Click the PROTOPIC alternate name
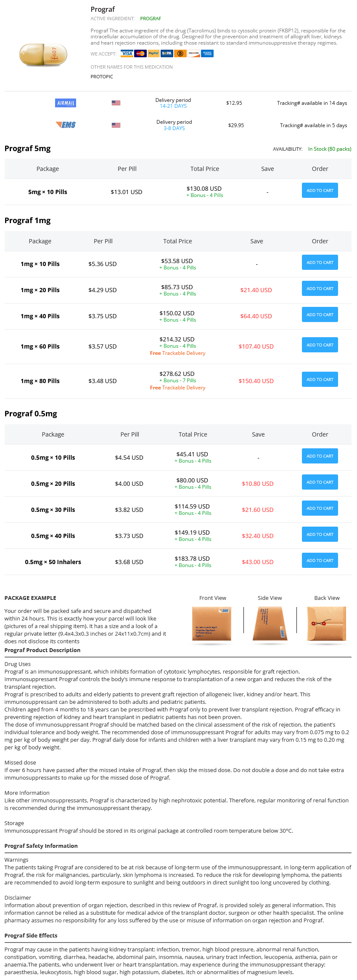 coord(102,77)
